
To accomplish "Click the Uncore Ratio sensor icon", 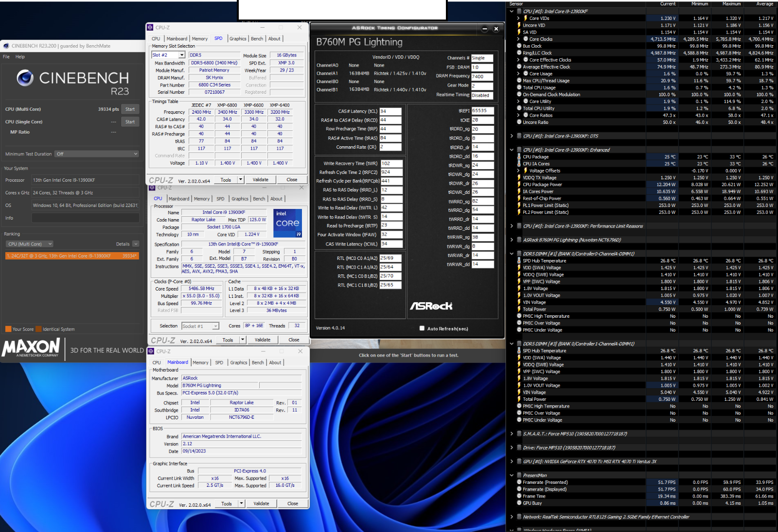I will (x=519, y=122).
